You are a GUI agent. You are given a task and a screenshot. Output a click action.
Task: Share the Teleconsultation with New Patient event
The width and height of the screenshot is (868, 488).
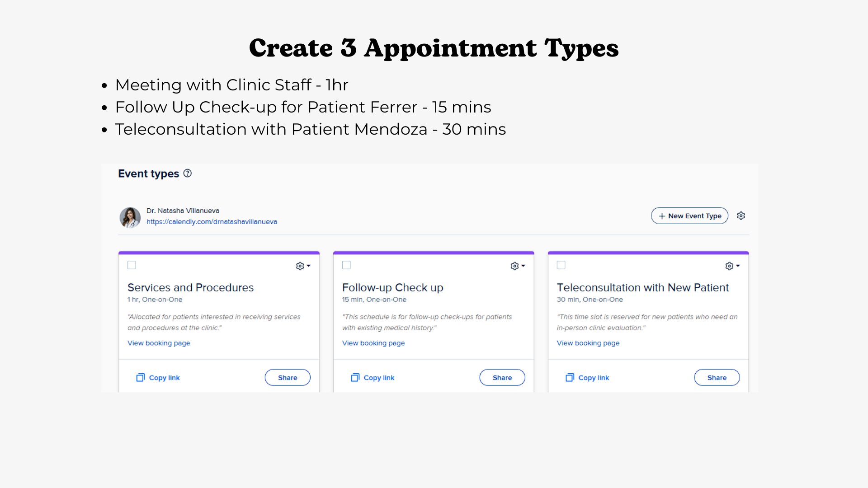pyautogui.click(x=717, y=377)
